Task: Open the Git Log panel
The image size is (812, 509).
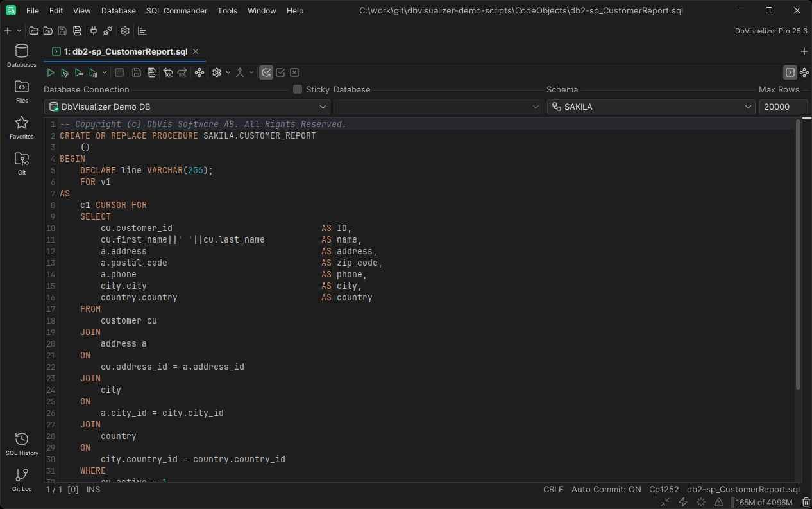Action: [x=21, y=479]
